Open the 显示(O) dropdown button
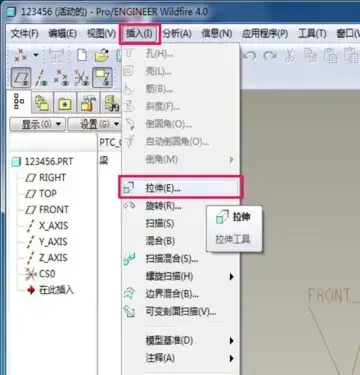Viewport: 360px width, 375px height. (x=37, y=124)
